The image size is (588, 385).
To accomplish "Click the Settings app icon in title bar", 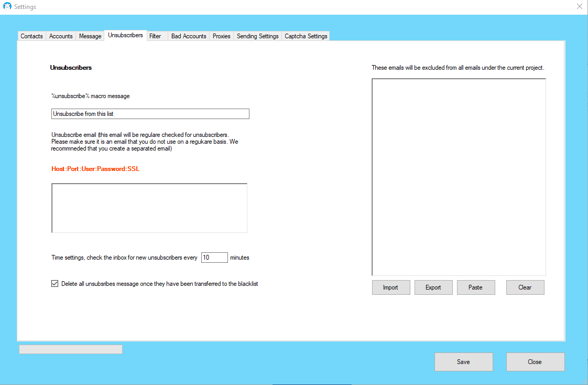I will (7, 7).
